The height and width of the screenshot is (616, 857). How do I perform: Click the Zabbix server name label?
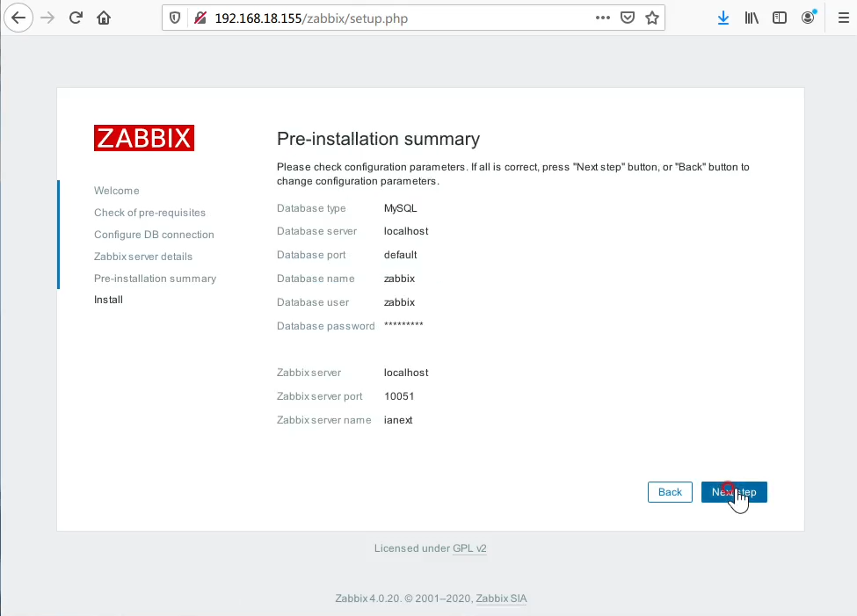coord(324,420)
